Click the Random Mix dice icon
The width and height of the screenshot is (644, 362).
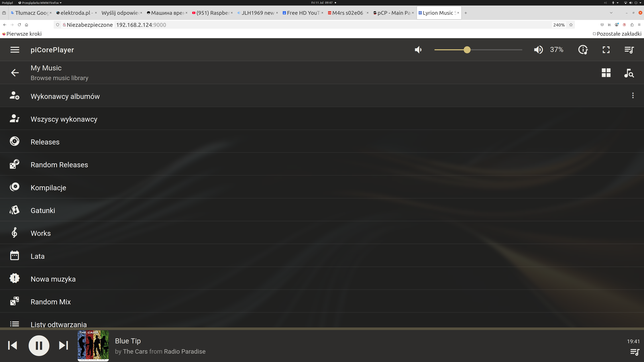point(14,301)
